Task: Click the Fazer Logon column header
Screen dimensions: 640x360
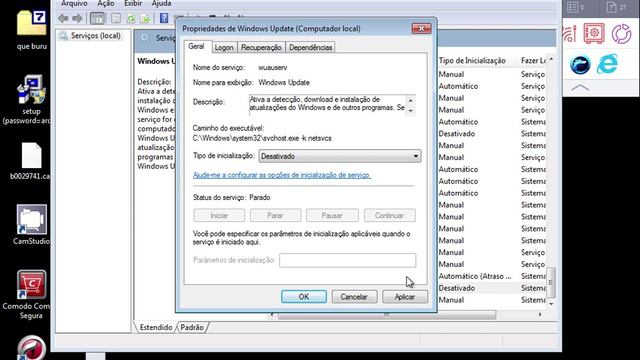Action: click(x=533, y=60)
